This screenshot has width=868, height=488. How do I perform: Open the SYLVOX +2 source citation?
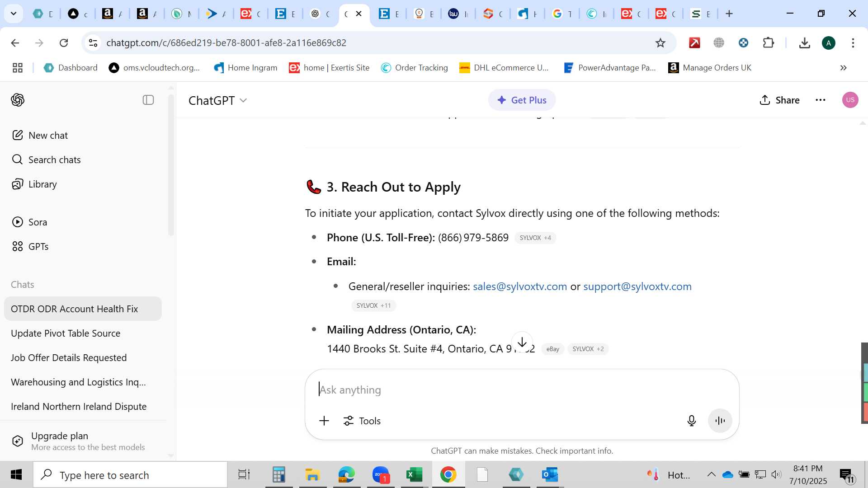click(588, 349)
